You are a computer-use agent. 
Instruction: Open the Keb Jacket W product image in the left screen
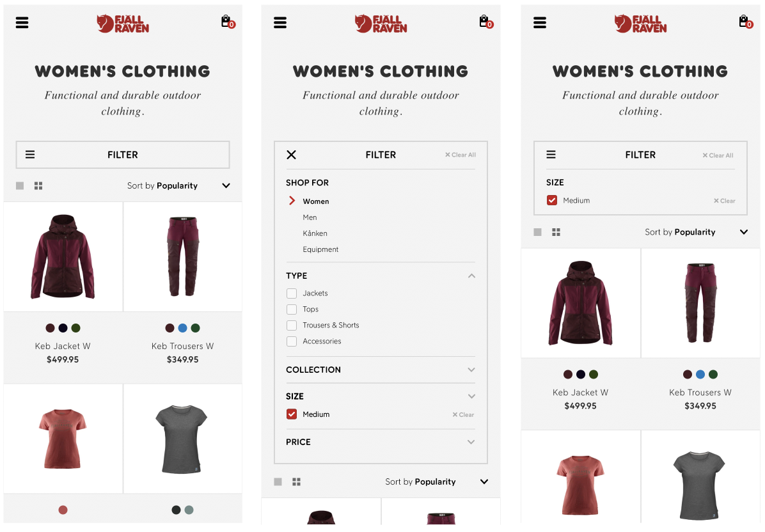pos(63,256)
